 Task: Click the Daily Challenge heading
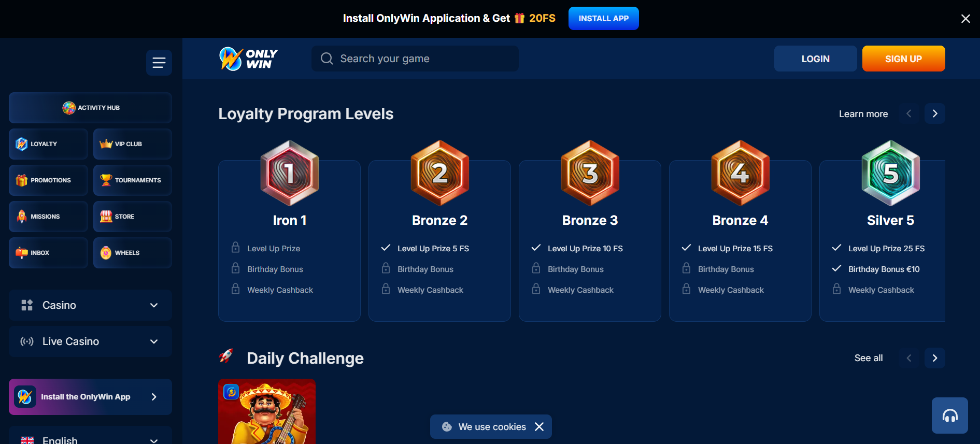tap(305, 359)
